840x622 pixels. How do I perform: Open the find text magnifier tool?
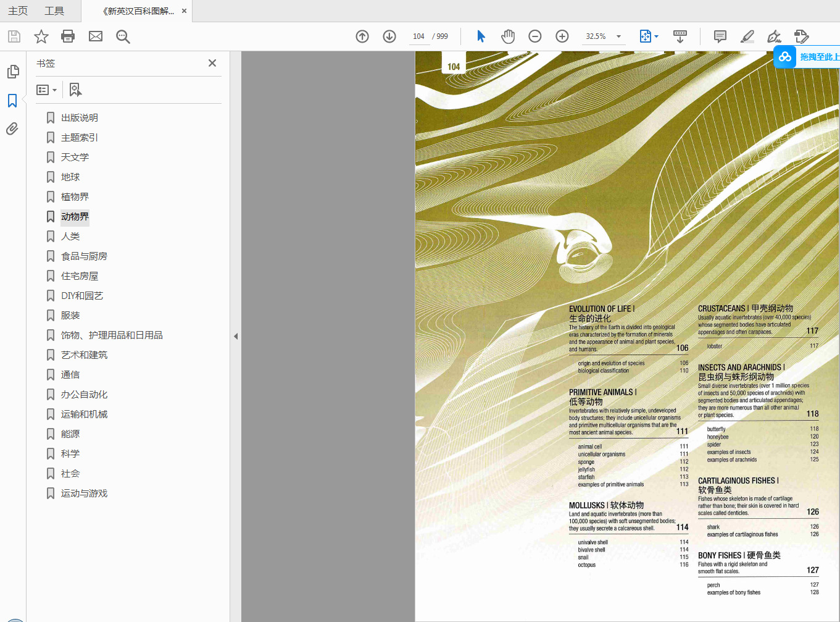click(x=123, y=36)
